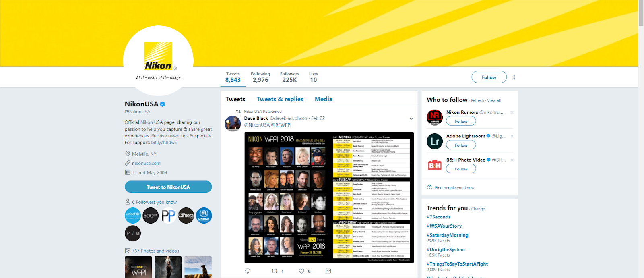644x278 pixels.
Task: Like the tweet with heart icon
Action: click(x=301, y=271)
